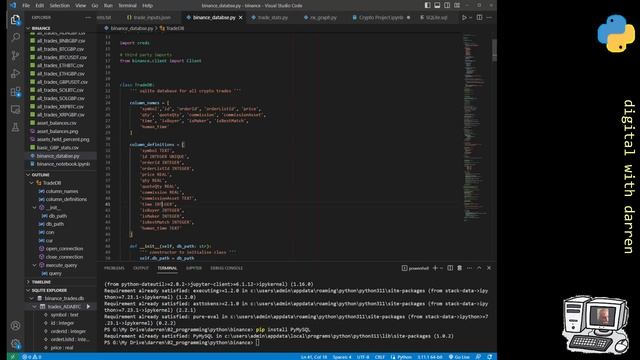
Task: Maximize the panel with the chevron up icon
Action: click(x=479, y=268)
